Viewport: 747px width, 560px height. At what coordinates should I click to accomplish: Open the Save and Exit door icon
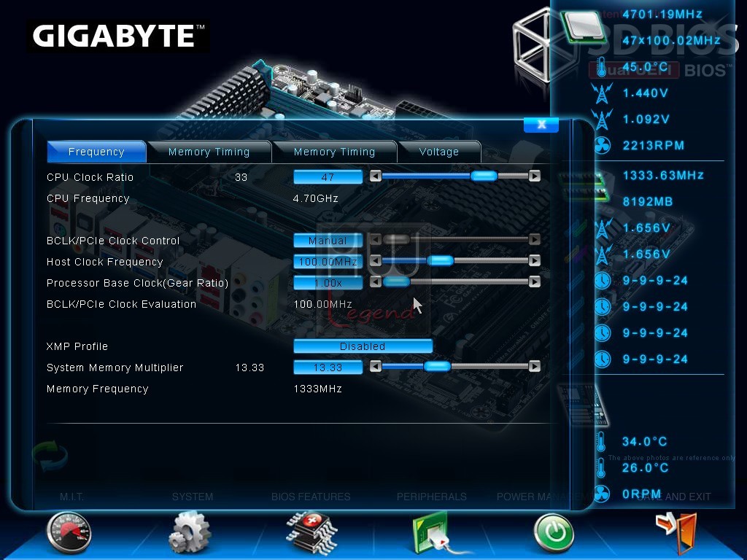(x=676, y=532)
